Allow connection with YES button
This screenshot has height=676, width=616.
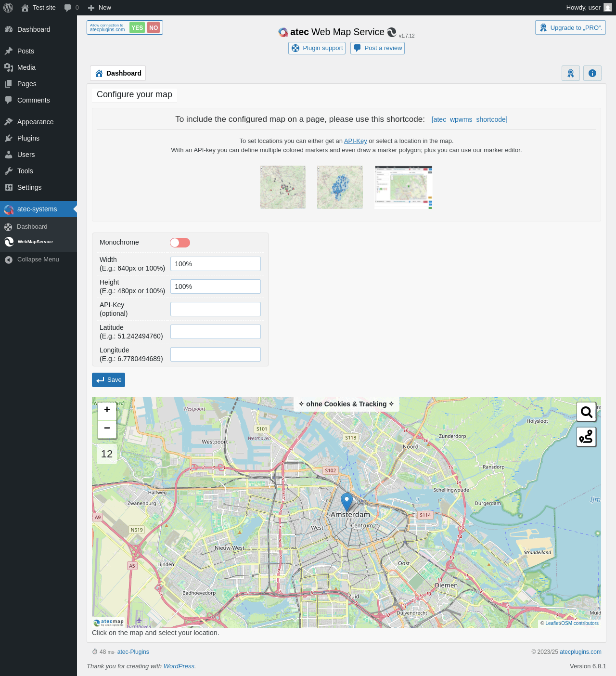click(137, 27)
